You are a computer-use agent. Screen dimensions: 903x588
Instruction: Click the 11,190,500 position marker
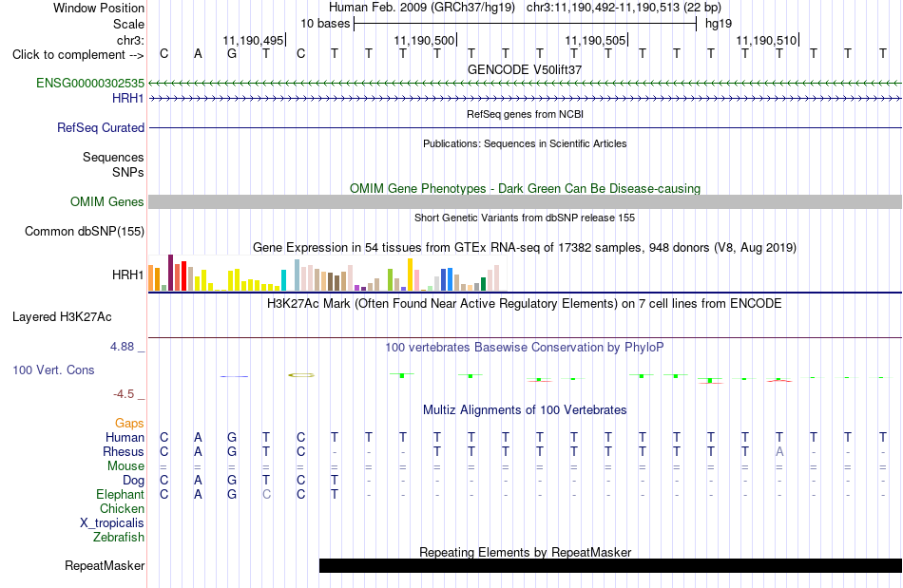425,40
